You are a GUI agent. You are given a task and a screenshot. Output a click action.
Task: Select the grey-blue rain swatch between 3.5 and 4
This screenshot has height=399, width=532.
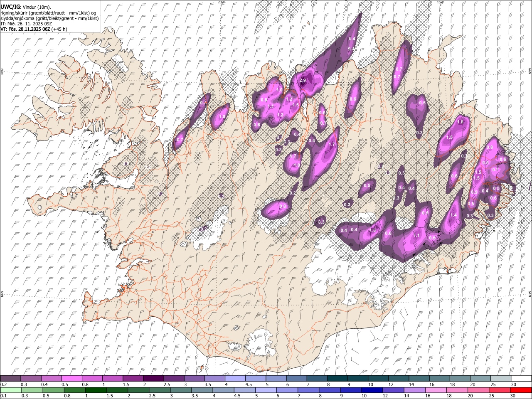202,390
